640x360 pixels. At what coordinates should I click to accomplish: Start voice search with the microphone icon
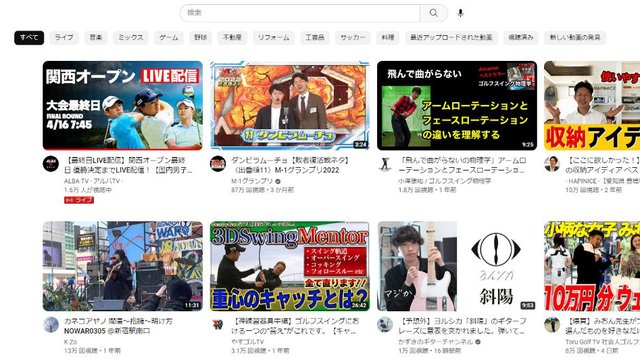(460, 13)
